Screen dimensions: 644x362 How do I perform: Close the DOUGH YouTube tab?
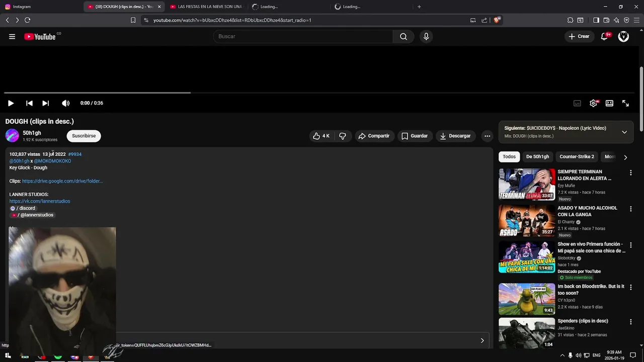point(159,7)
